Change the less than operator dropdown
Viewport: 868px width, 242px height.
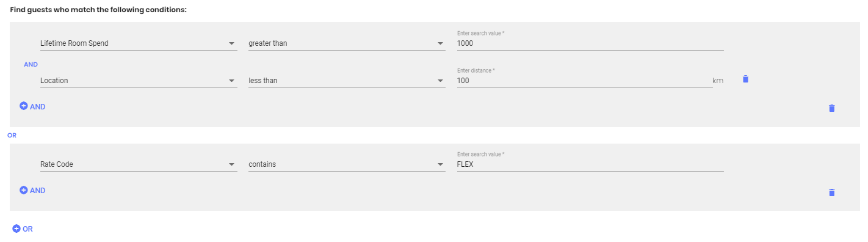coord(347,81)
